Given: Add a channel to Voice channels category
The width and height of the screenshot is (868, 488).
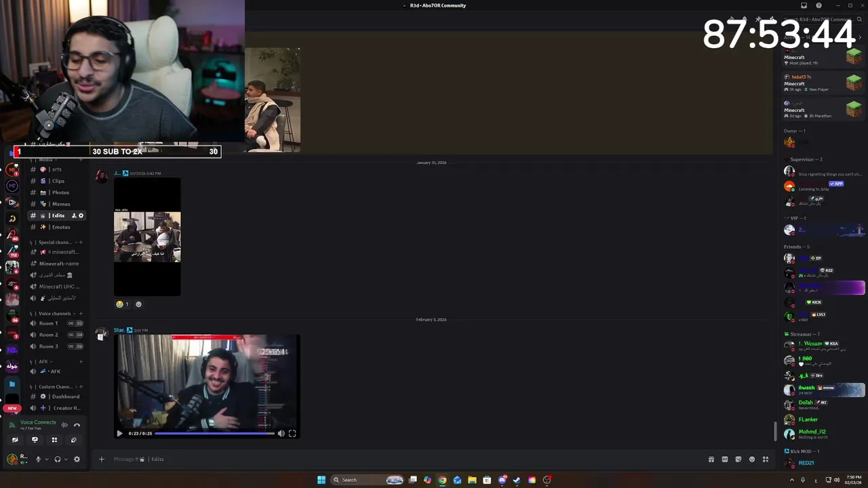Looking at the screenshot, I should click(x=81, y=314).
